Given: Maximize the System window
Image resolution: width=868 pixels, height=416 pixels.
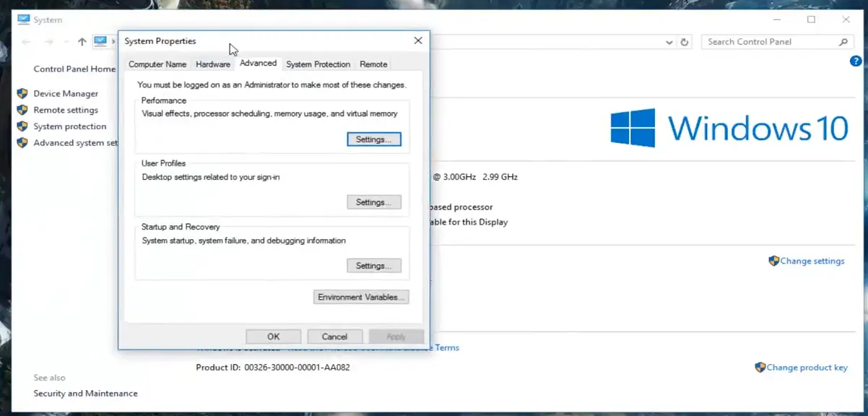Looking at the screenshot, I should coord(811,19).
